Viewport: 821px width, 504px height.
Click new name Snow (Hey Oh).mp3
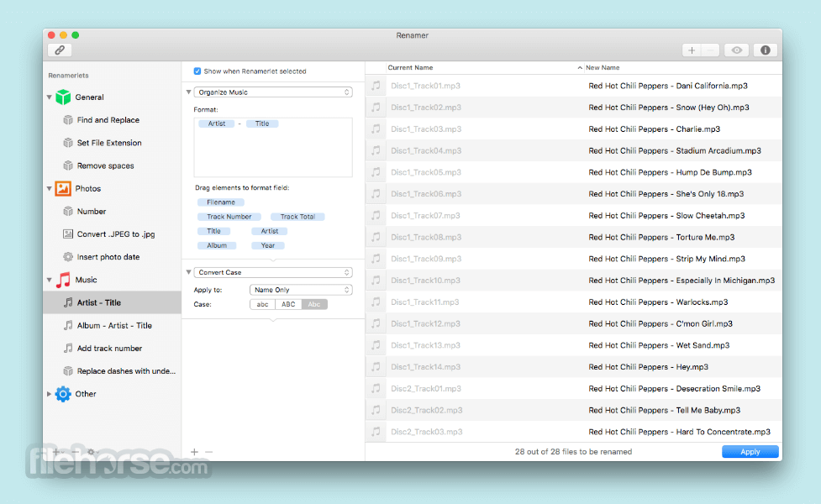pos(669,108)
